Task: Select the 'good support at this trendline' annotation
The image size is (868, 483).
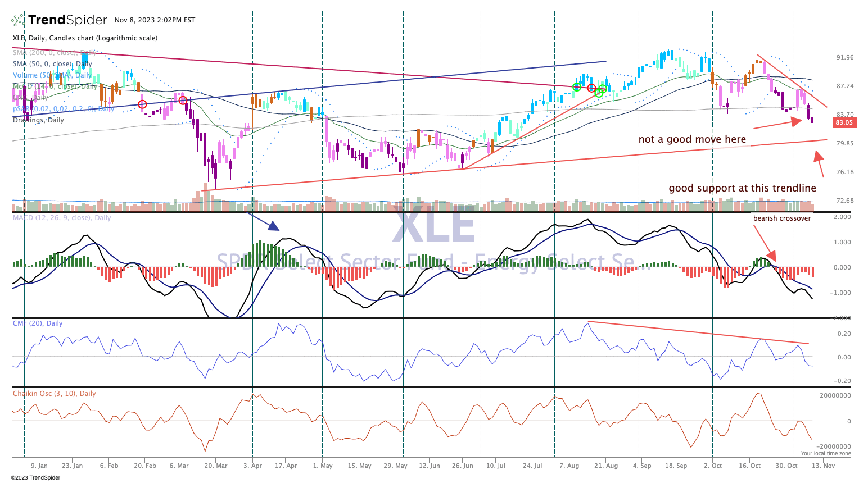Action: click(742, 188)
